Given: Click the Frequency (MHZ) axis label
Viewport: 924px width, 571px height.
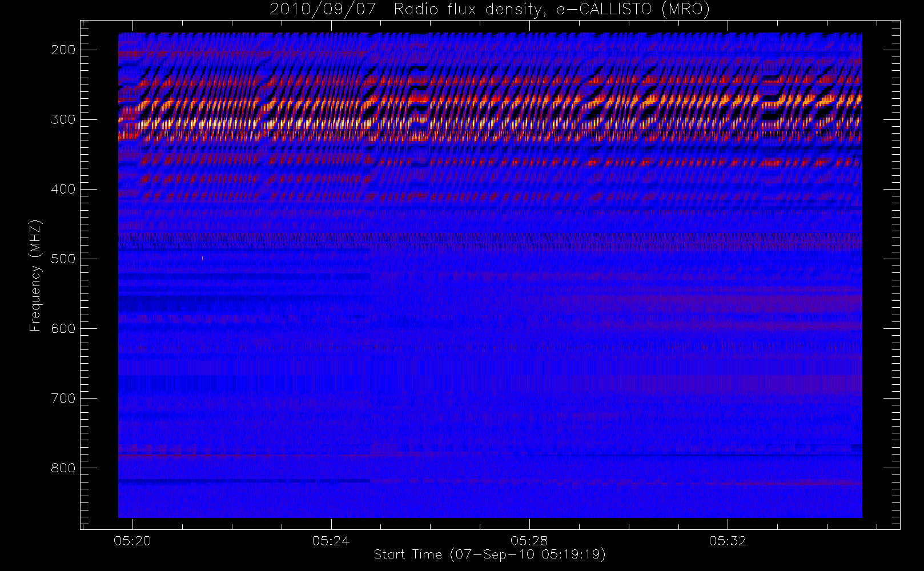Looking at the screenshot, I should click(35, 275).
